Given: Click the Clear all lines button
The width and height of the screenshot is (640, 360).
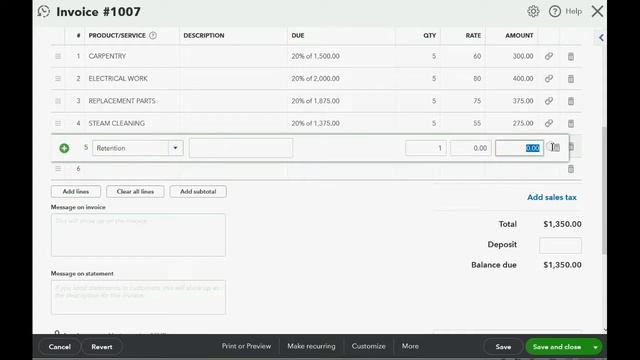Looking at the screenshot, I should coord(135,191).
